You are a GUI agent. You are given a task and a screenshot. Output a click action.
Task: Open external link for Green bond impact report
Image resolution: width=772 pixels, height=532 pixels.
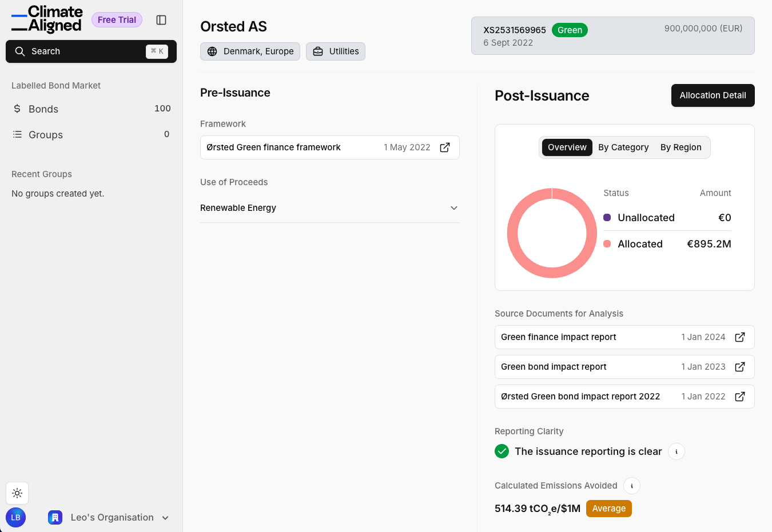tap(740, 367)
